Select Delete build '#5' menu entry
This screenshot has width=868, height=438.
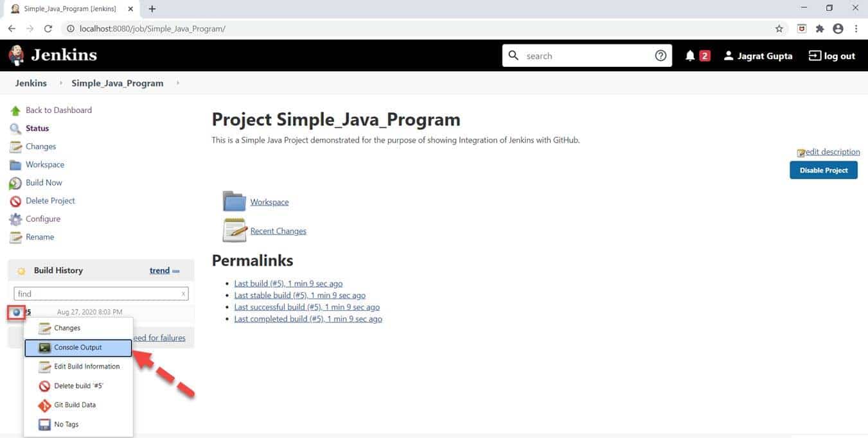pyautogui.click(x=78, y=386)
